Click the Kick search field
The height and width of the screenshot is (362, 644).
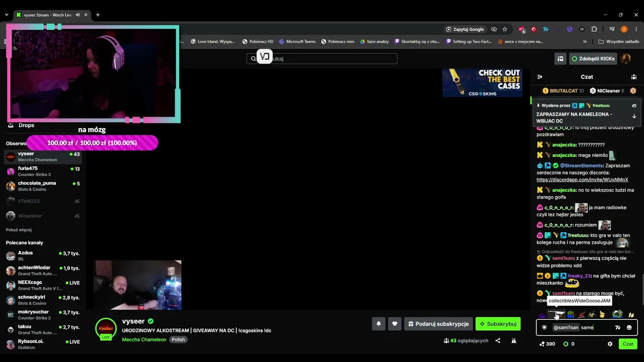click(322, 58)
